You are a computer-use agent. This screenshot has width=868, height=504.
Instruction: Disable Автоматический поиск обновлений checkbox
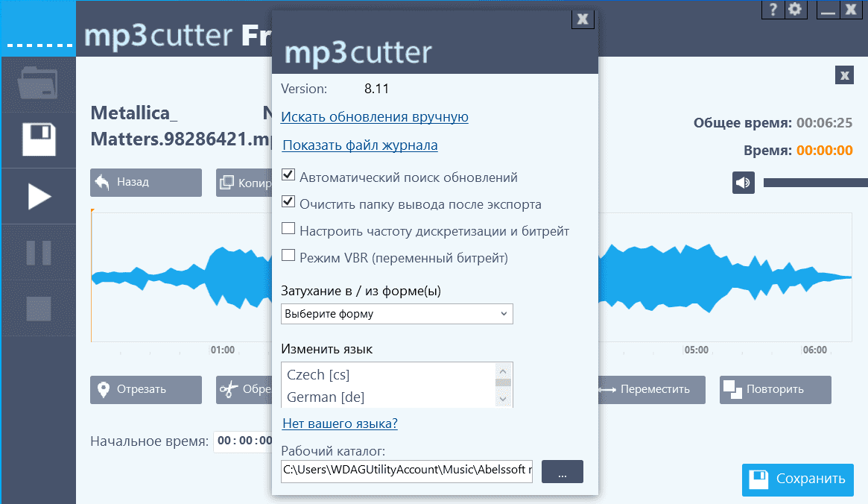(x=288, y=175)
